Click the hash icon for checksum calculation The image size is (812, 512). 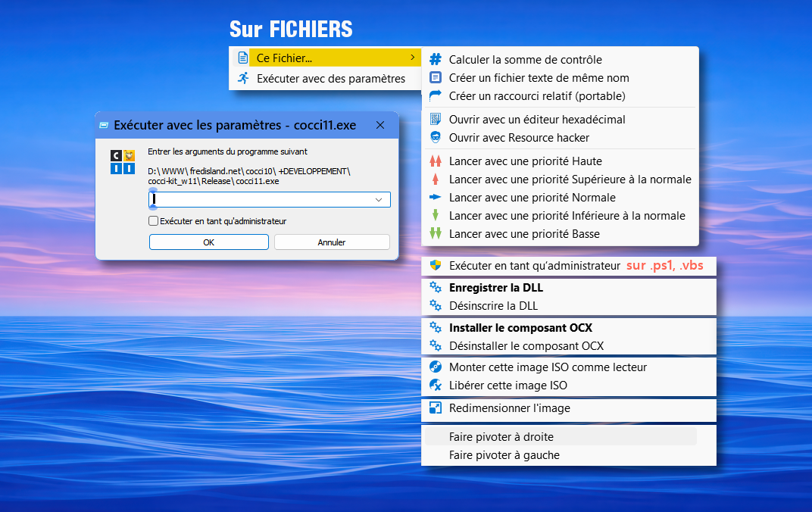[x=436, y=59]
